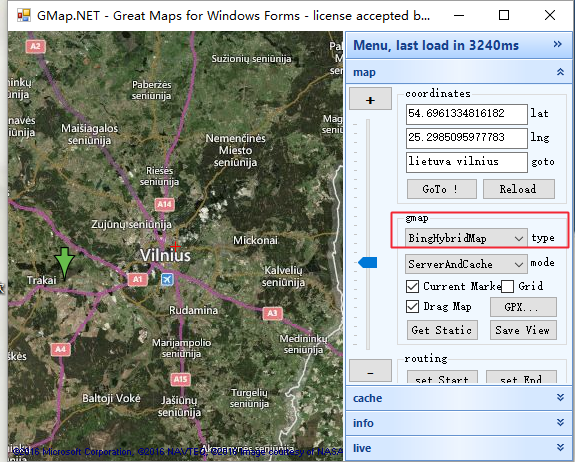Expand the live section
This screenshot has width=575, height=462.
pyautogui.click(x=560, y=447)
